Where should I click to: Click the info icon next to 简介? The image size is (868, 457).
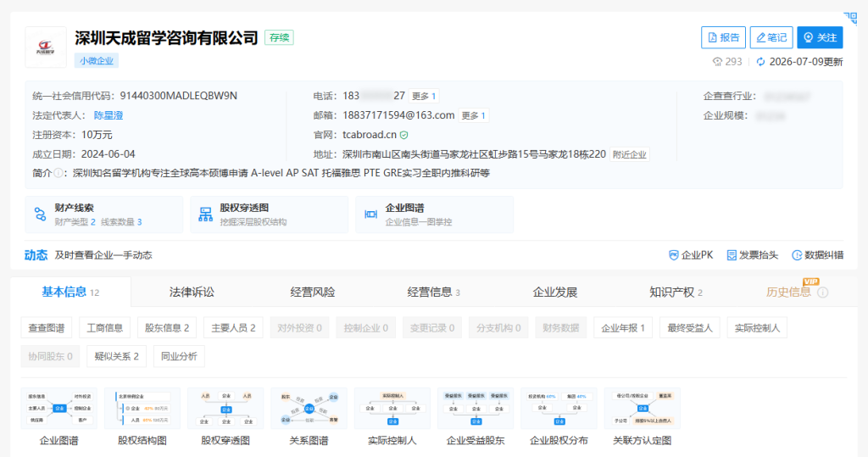pyautogui.click(x=58, y=173)
